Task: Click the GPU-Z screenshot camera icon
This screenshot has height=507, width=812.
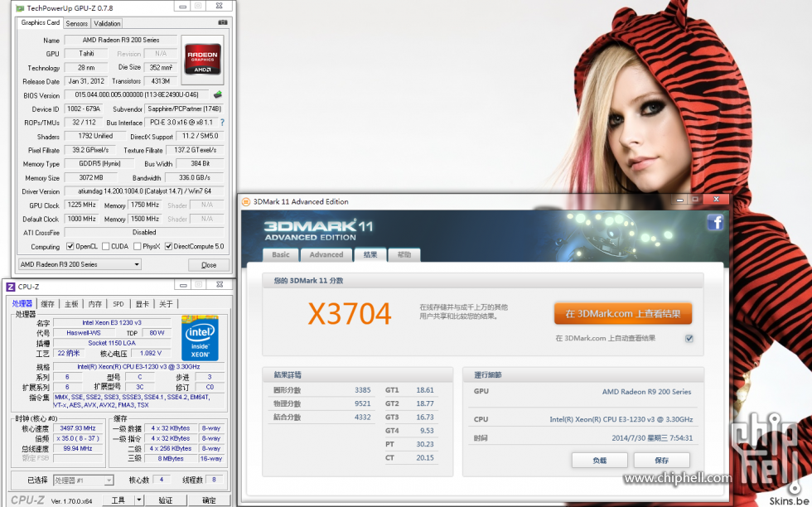Action: coord(223,22)
